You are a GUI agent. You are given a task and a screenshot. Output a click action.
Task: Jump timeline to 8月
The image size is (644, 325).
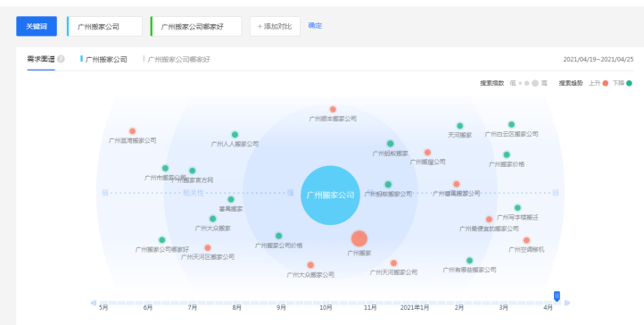[236, 308]
